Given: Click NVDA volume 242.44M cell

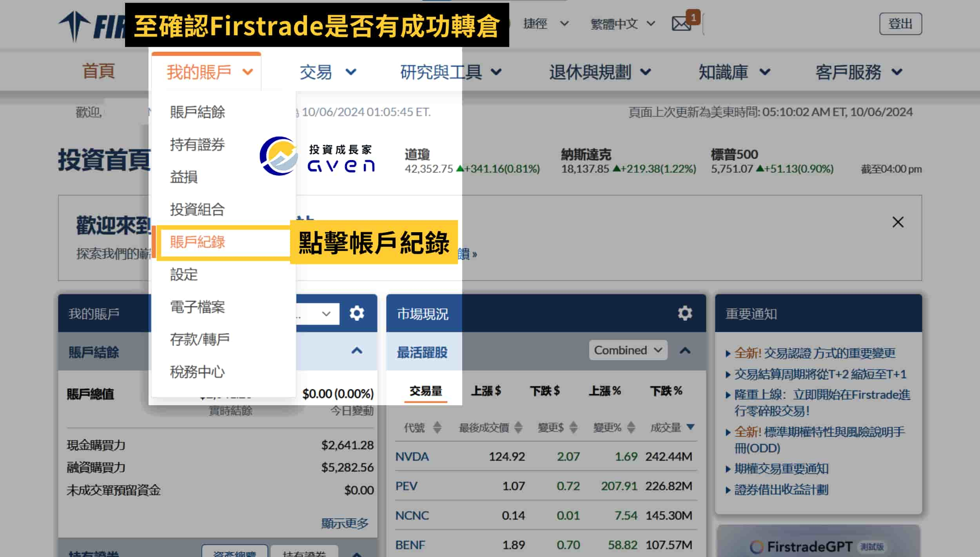Looking at the screenshot, I should point(669,457).
